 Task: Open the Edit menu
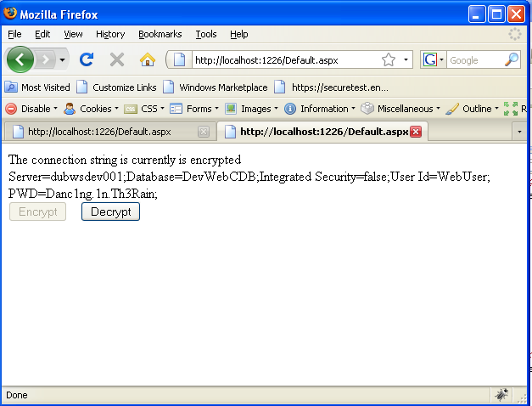point(42,34)
